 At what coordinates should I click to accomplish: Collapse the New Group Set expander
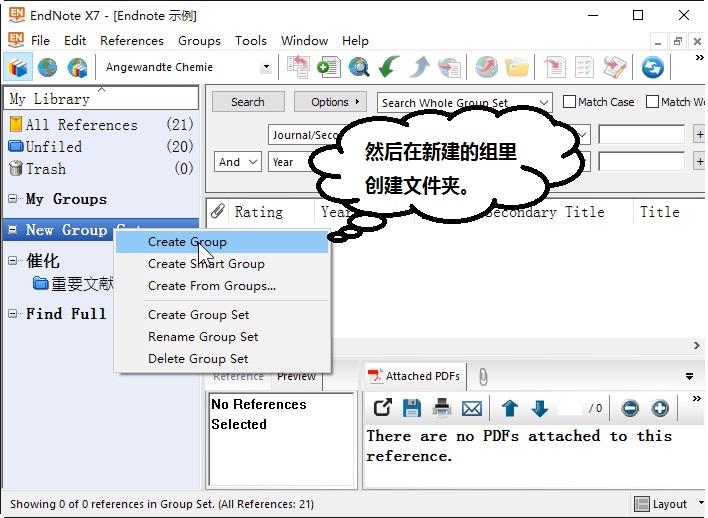click(x=13, y=229)
